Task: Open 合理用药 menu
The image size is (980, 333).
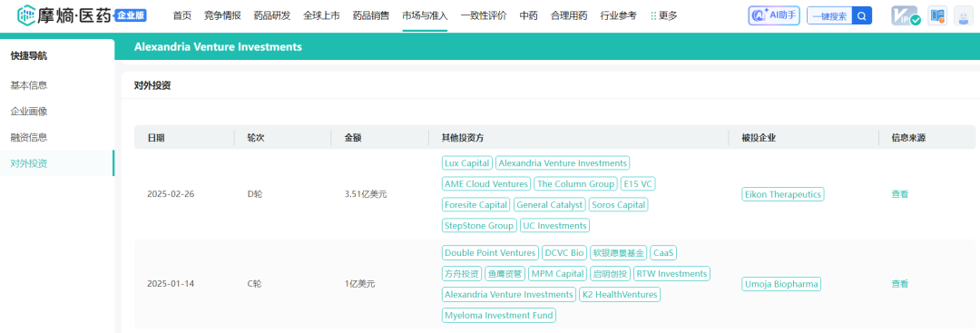Action: pyautogui.click(x=569, y=15)
